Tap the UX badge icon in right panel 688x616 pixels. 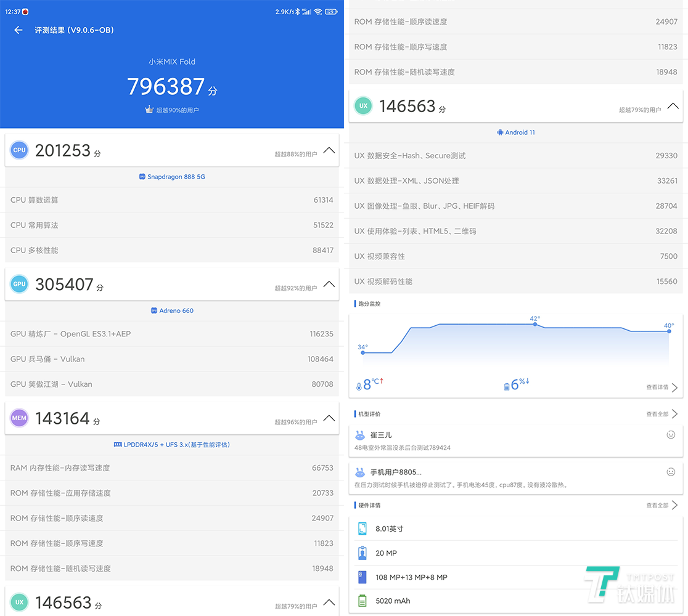[363, 106]
